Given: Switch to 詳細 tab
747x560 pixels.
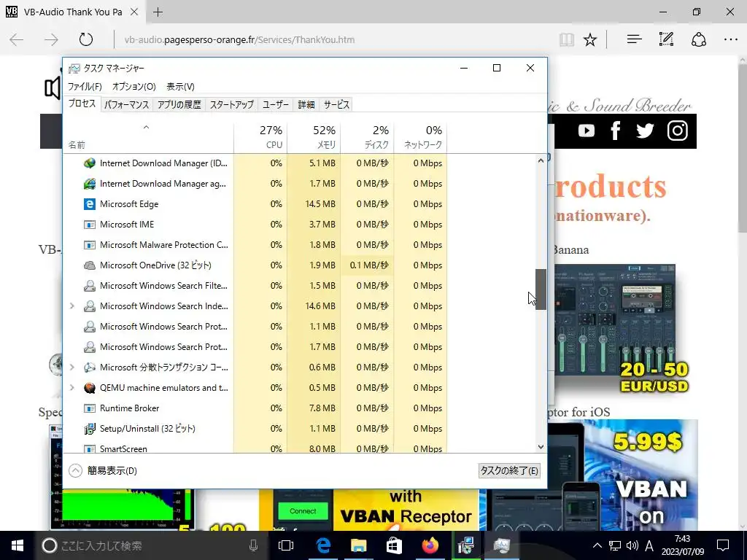Looking at the screenshot, I should pyautogui.click(x=306, y=105).
